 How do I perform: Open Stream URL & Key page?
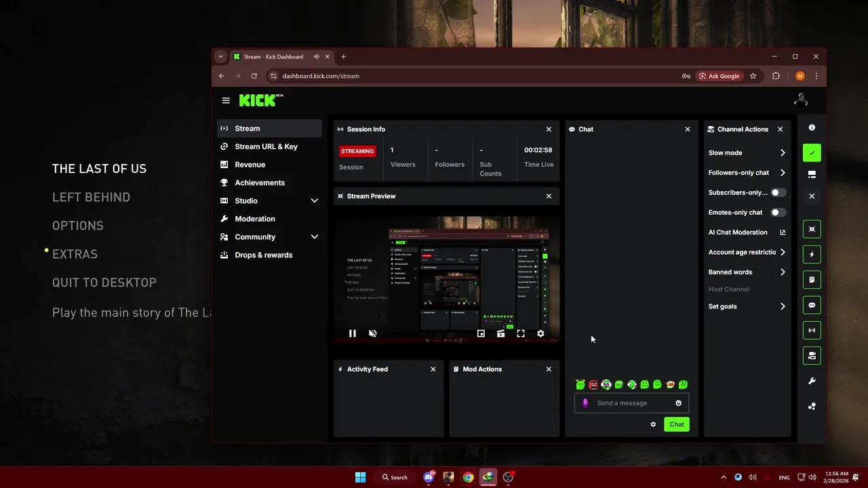point(269,146)
